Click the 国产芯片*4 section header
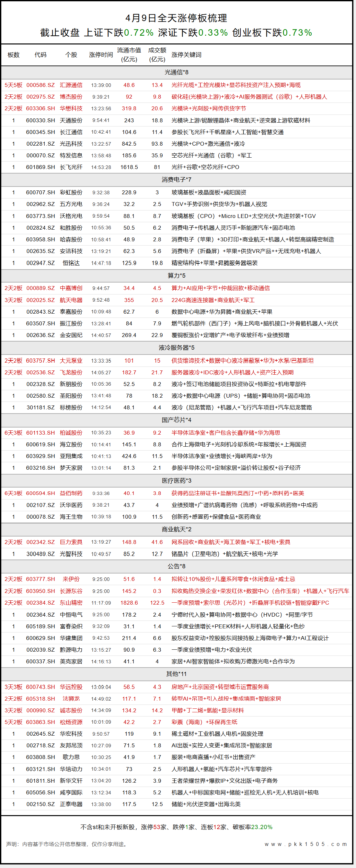The width and height of the screenshot is (356, 868). [176, 420]
